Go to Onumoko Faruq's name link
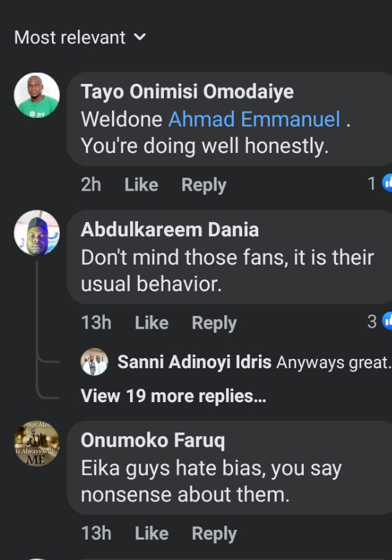 pos(153,440)
